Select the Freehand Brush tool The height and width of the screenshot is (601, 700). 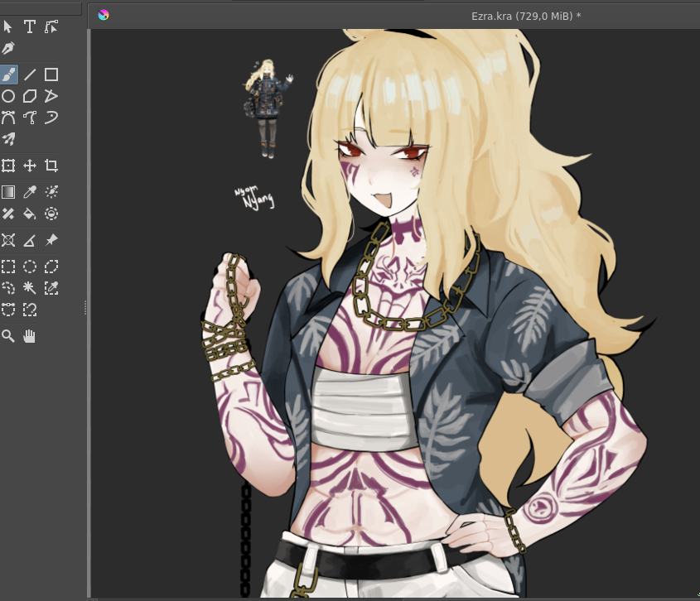coord(8,75)
